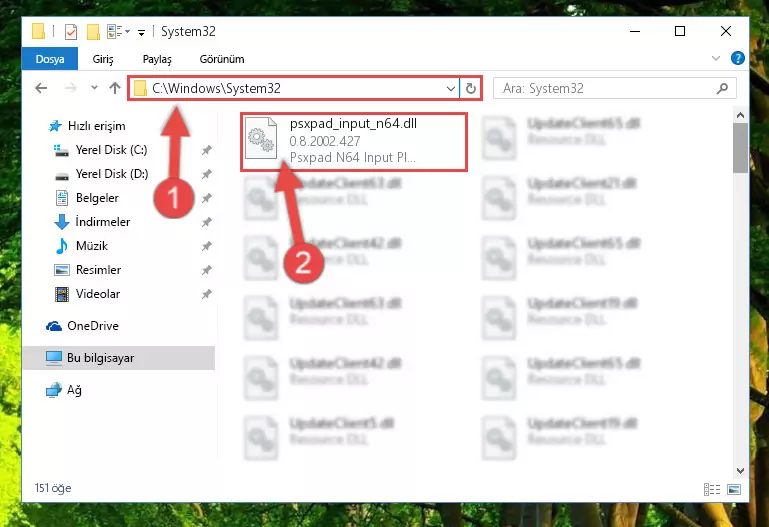The width and height of the screenshot is (769, 527).
Task: Switch to details view icon in status bar
Action: (712, 489)
